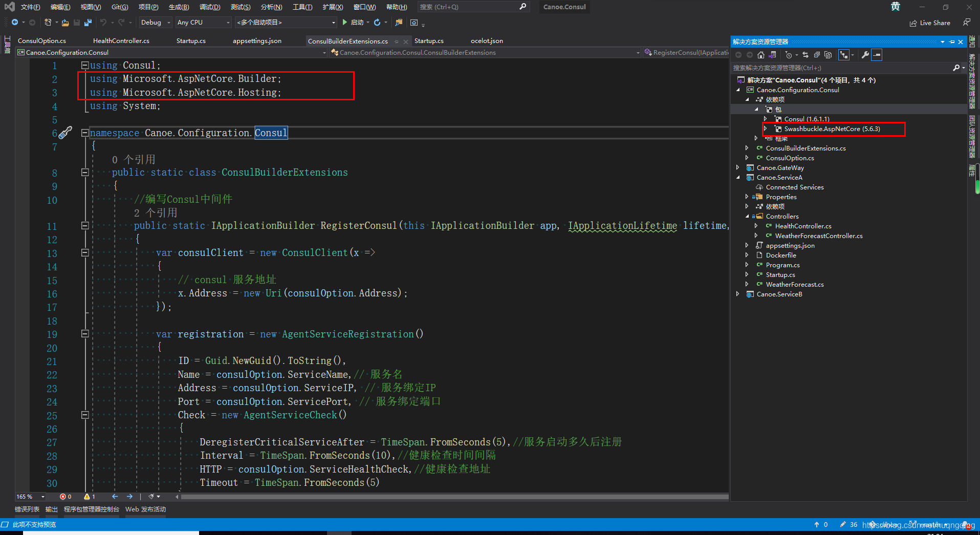Switch to the ConsulOption.cs tab
Image resolution: width=980 pixels, height=535 pixels.
pyautogui.click(x=42, y=41)
